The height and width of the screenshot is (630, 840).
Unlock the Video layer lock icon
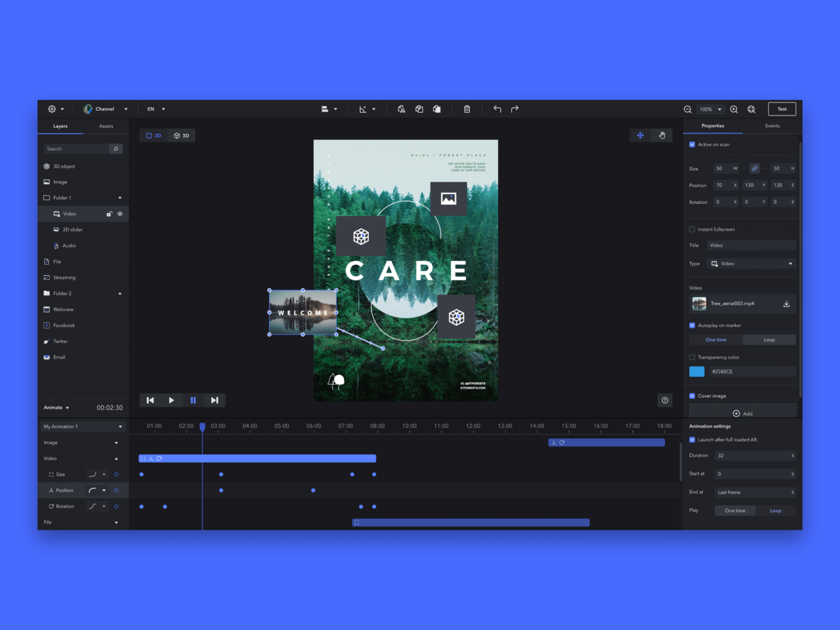pos(109,214)
